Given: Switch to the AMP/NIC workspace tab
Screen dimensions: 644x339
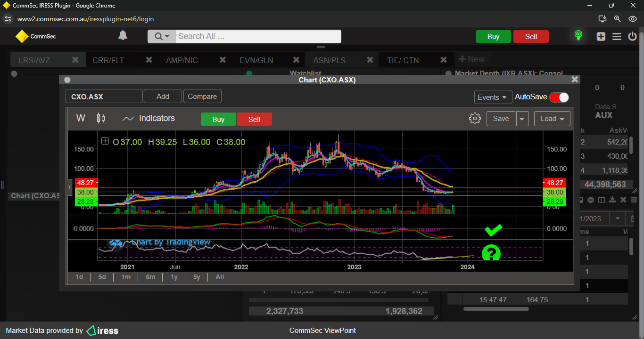Looking at the screenshot, I should (182, 60).
